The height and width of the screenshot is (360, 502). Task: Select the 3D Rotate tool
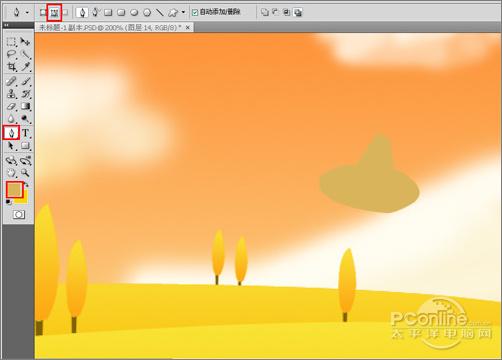(11, 161)
